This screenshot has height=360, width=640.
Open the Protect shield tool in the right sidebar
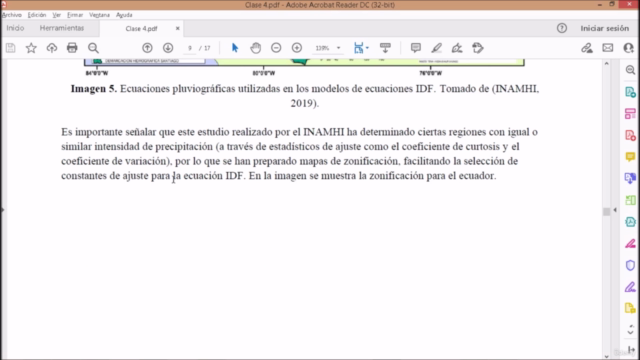630,265
